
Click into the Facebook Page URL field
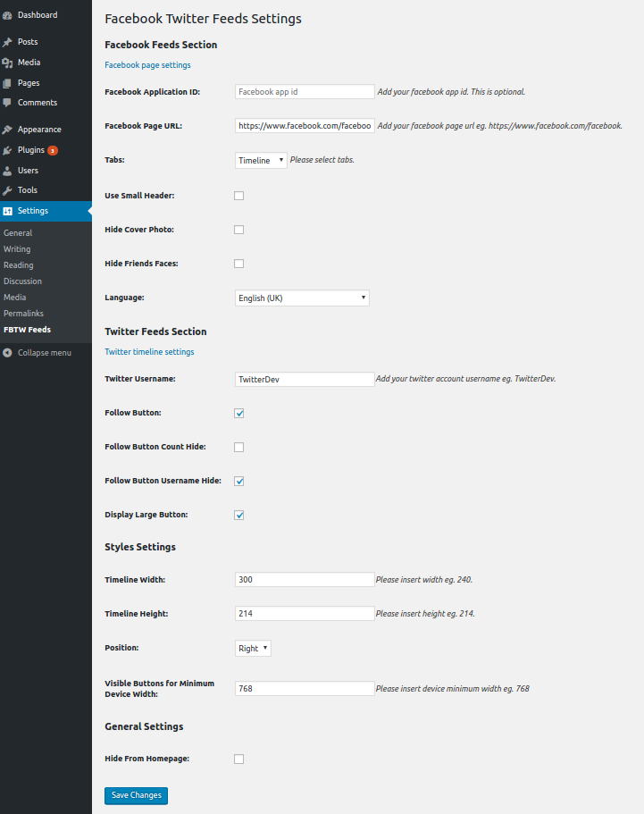coord(305,126)
